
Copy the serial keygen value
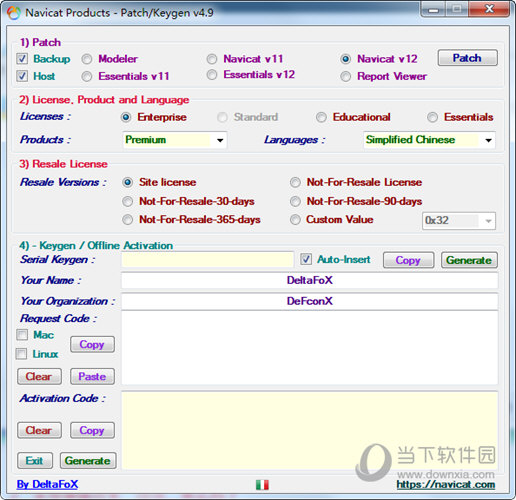point(408,260)
